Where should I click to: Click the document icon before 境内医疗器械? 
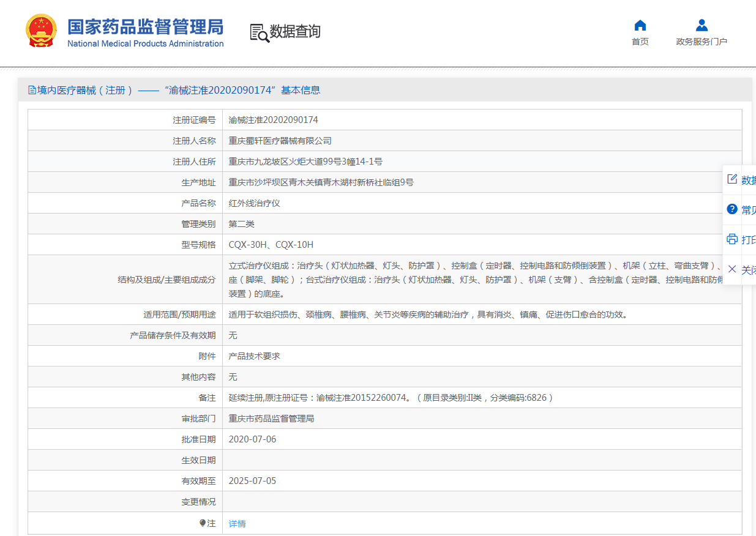[32, 90]
